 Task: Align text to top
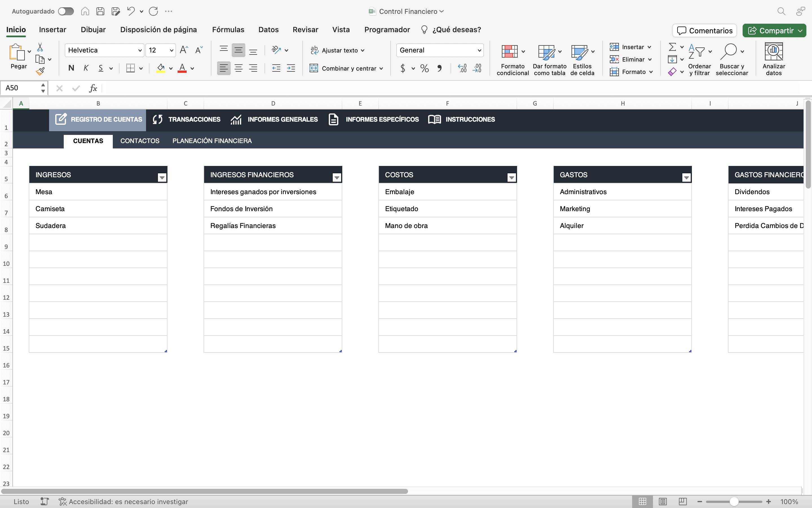pyautogui.click(x=224, y=50)
